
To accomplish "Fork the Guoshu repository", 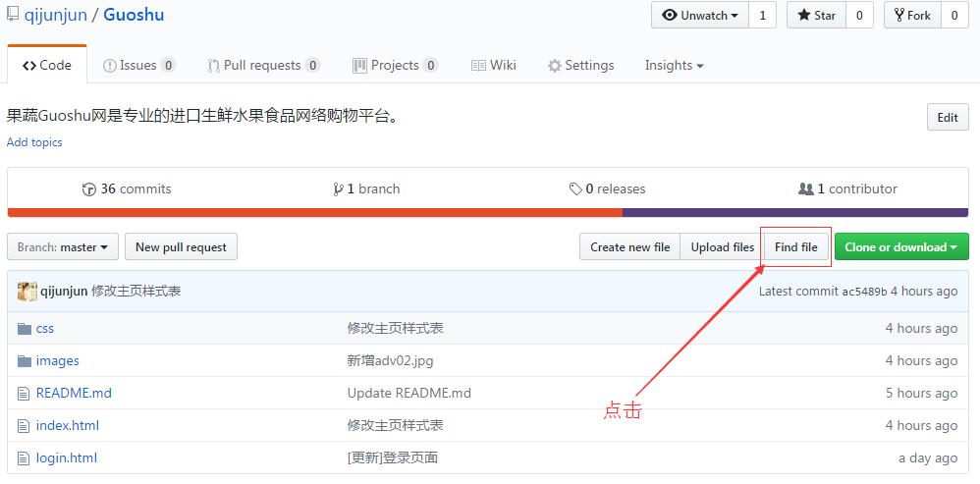I will (x=913, y=16).
